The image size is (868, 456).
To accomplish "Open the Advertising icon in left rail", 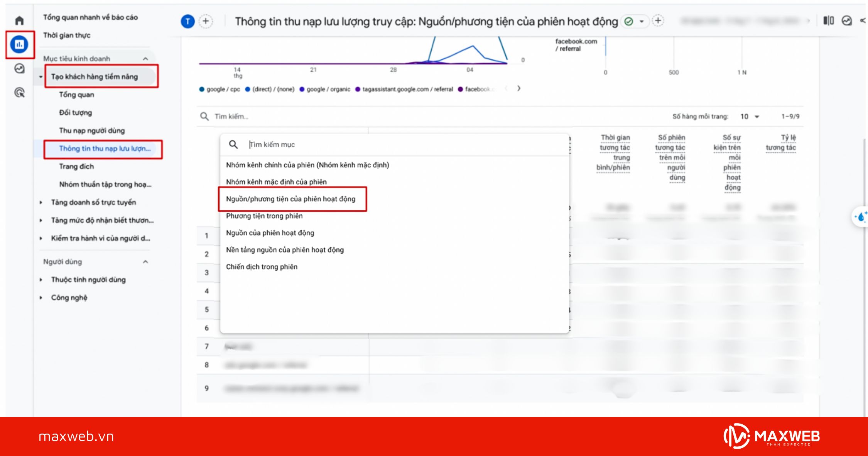I will (19, 93).
